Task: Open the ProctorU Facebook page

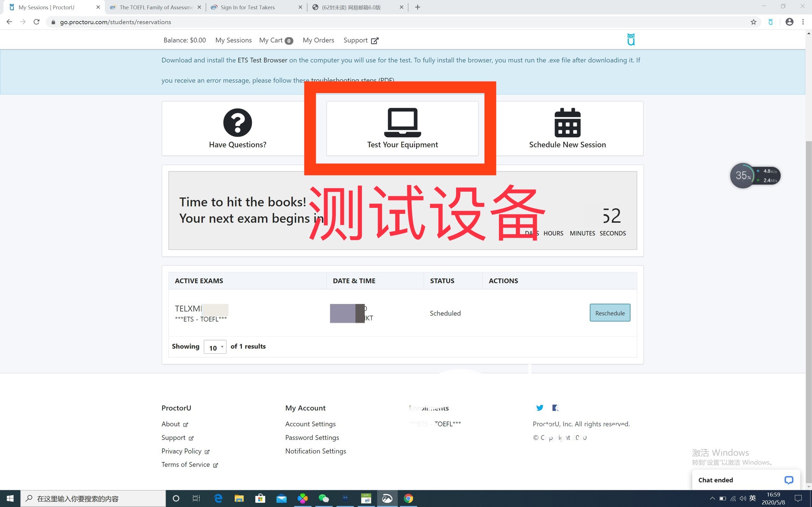Action: click(x=555, y=408)
